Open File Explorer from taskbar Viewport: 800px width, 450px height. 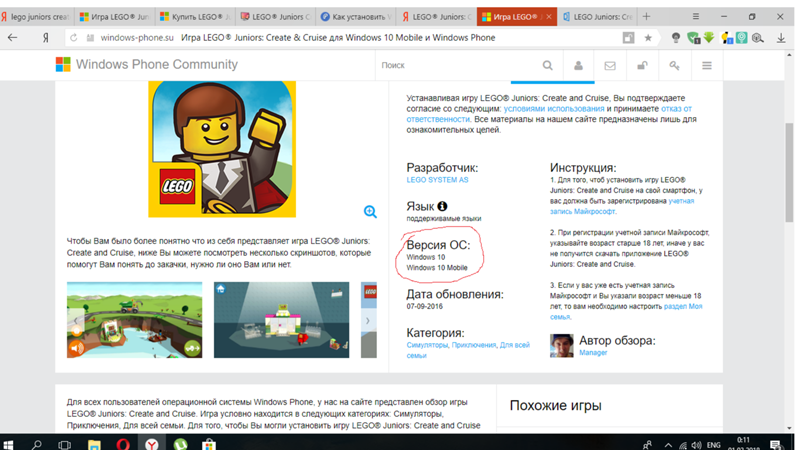tap(94, 444)
